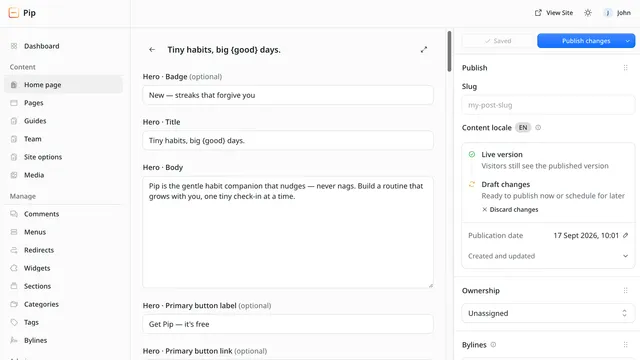Select Home page in sidebar
640x360 pixels.
[63, 84]
